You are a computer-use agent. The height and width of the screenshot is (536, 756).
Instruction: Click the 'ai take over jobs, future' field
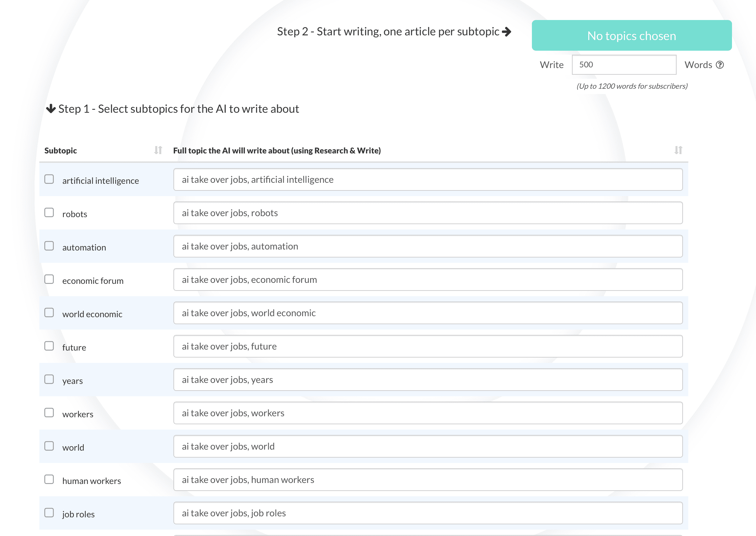pyautogui.click(x=428, y=346)
